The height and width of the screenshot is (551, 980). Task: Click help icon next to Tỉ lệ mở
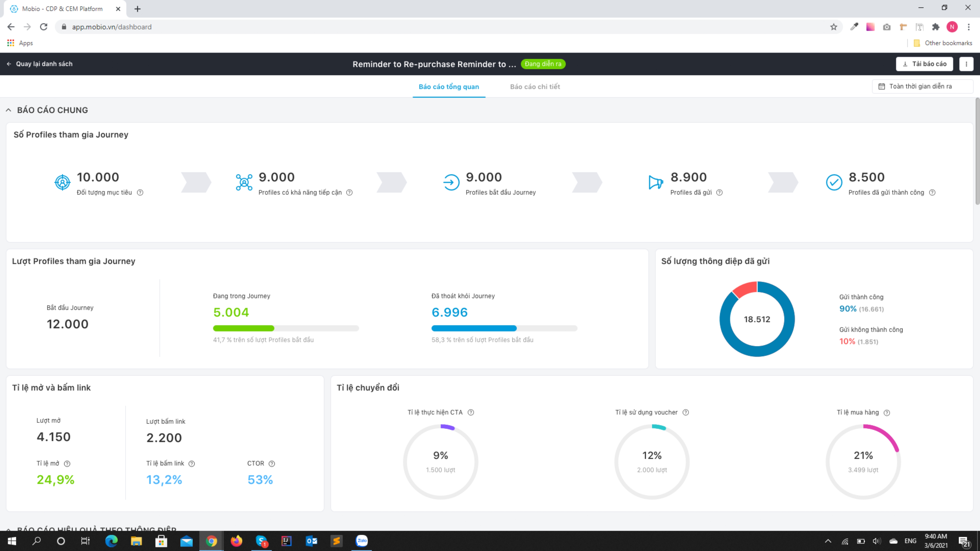click(x=67, y=464)
